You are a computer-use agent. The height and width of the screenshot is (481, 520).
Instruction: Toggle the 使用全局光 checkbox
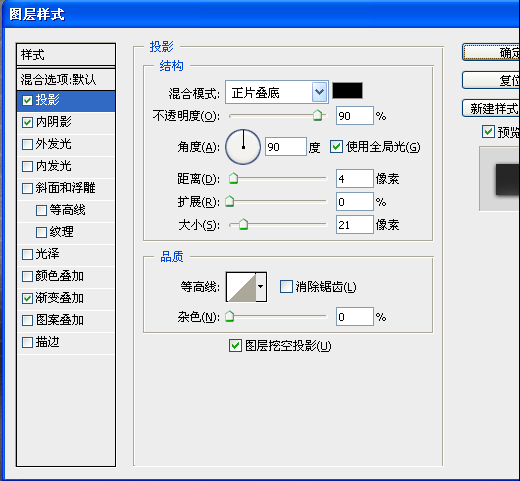tap(336, 147)
